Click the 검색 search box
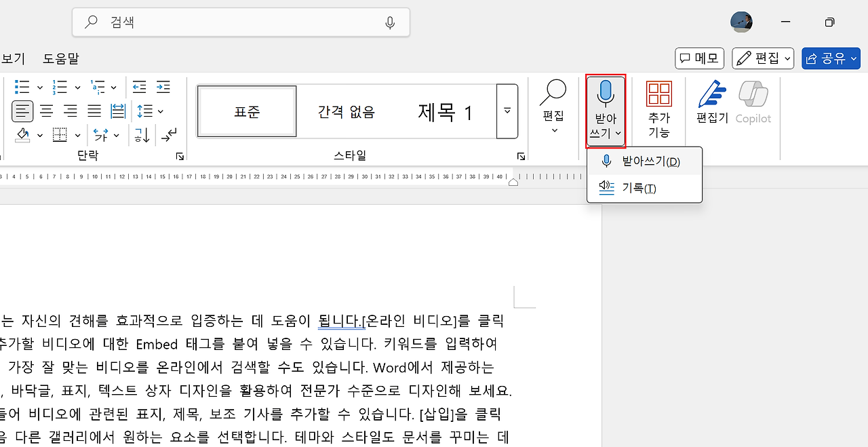 click(x=241, y=22)
